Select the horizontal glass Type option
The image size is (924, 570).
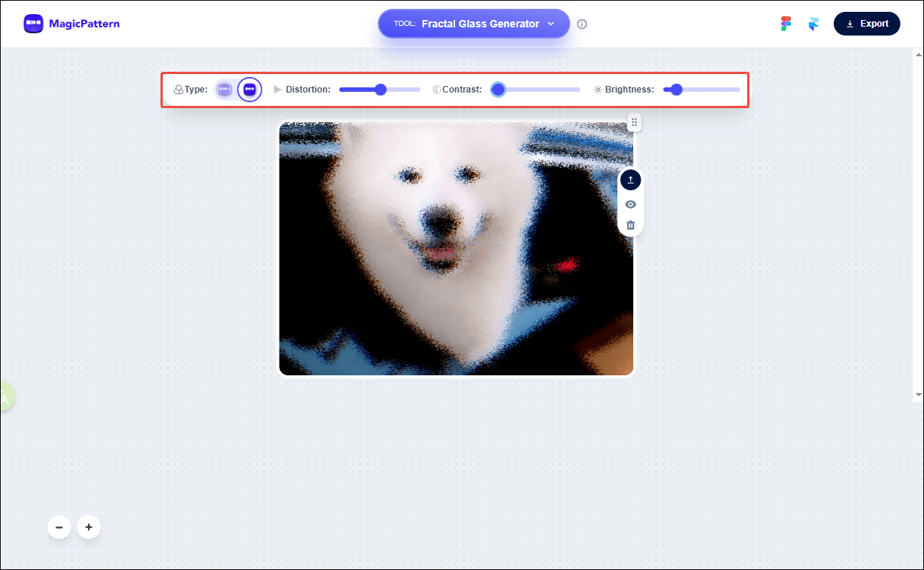point(249,89)
